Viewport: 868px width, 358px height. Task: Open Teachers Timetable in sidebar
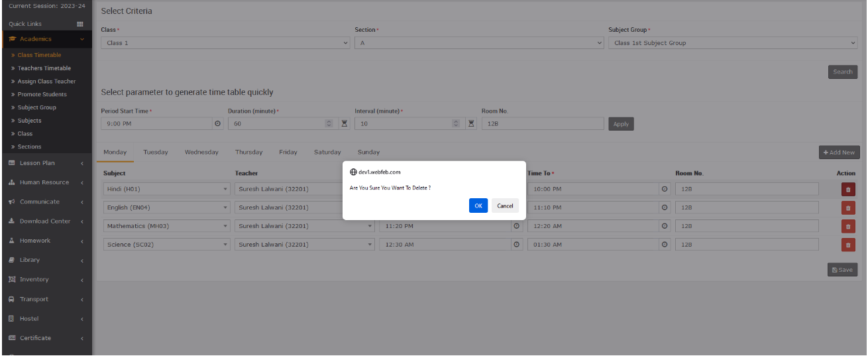tap(44, 68)
